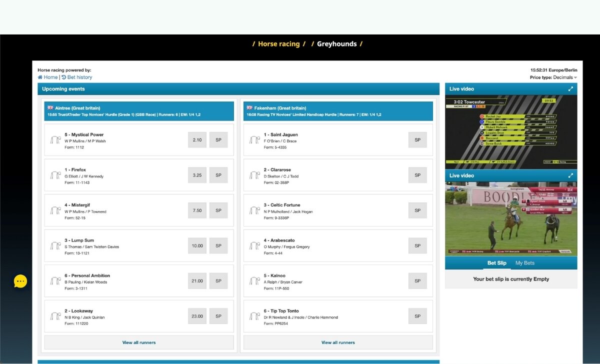Image resolution: width=600 pixels, height=364 pixels.
Task: Select the My Bets tab
Action: (525, 263)
